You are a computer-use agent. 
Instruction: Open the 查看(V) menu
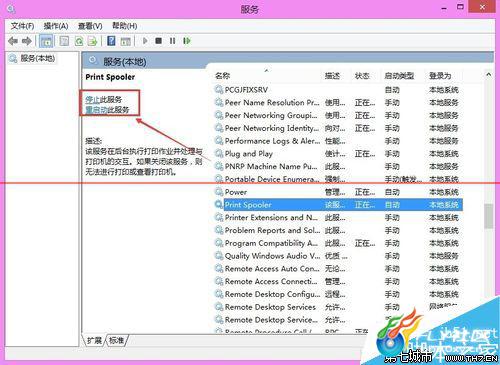pos(90,26)
